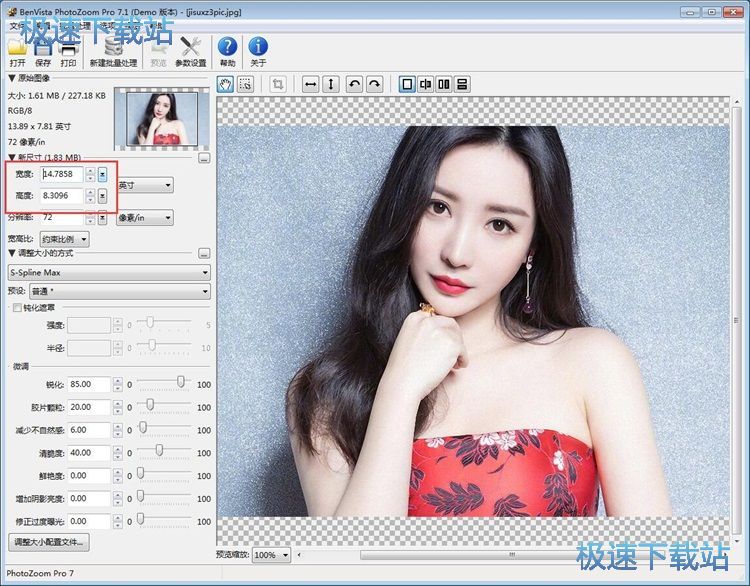The width and height of the screenshot is (750, 586).
Task: Rotate the image counterclockwise
Action: 354,85
